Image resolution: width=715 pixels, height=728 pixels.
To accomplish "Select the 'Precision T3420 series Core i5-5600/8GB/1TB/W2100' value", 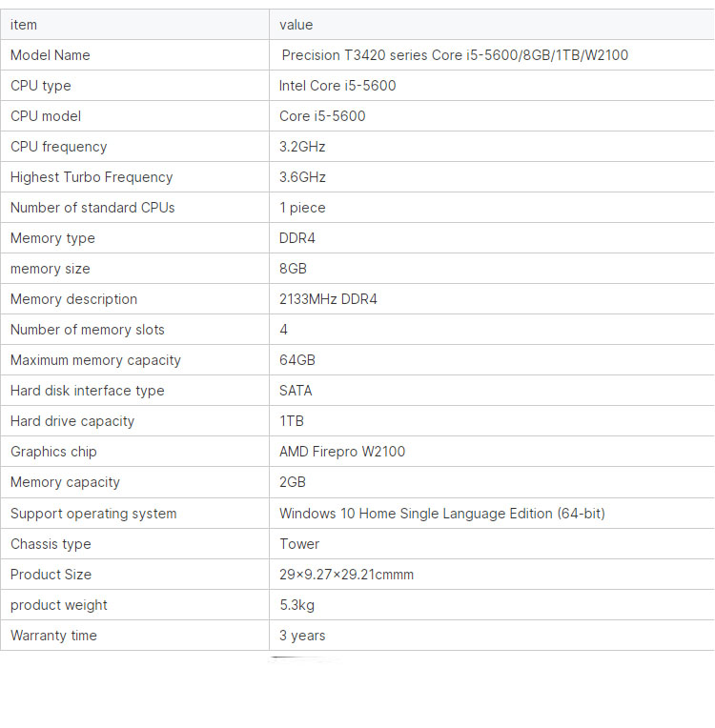I will tap(455, 55).
